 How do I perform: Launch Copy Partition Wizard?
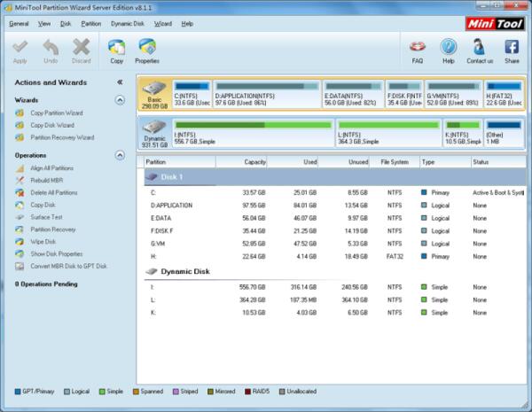pyautogui.click(x=61, y=113)
